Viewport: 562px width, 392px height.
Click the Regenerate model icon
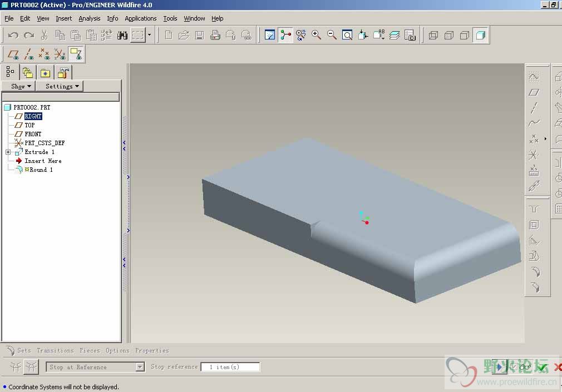pyautogui.click(x=107, y=35)
